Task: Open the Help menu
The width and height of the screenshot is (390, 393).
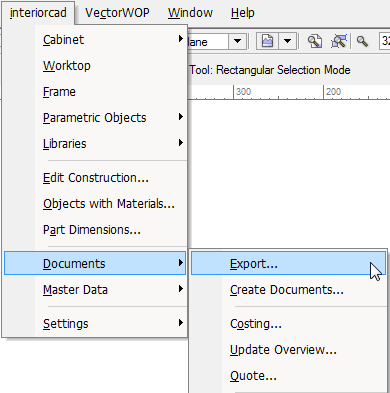Action: (x=243, y=13)
